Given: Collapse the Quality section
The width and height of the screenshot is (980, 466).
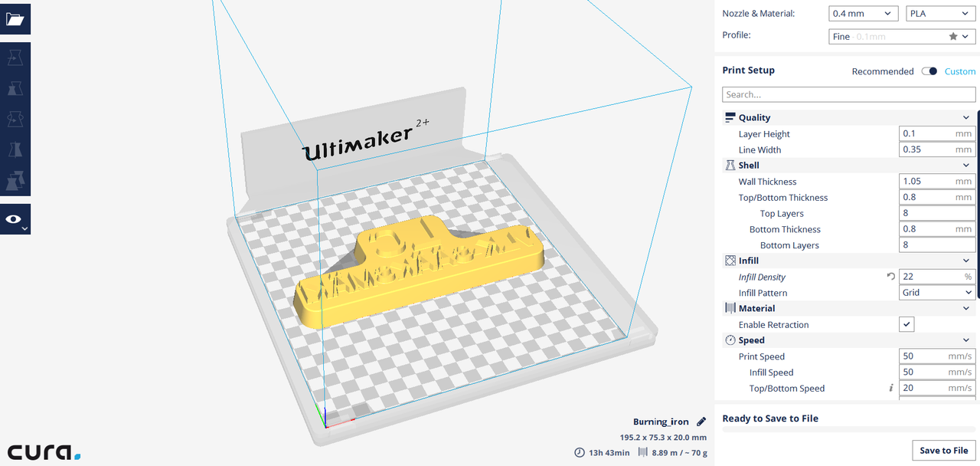Looking at the screenshot, I should point(966,117).
